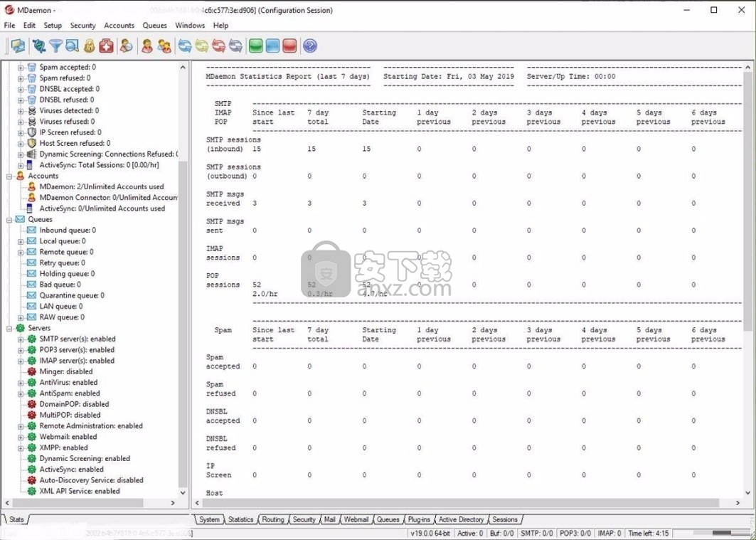756x540 pixels.
Task: Select the Inbound queue: 0 row
Action: [68, 230]
